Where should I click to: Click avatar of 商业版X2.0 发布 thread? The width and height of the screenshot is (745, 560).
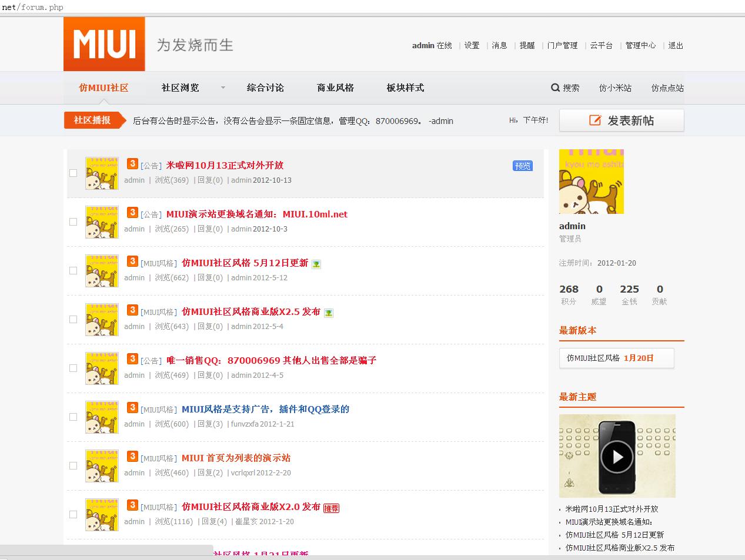coord(102,514)
